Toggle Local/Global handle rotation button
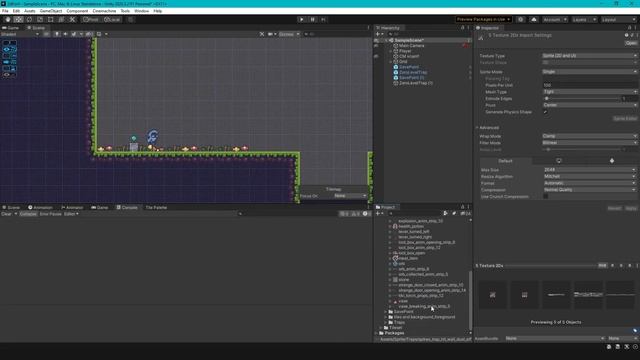The width and height of the screenshot is (640, 360). click(112, 20)
